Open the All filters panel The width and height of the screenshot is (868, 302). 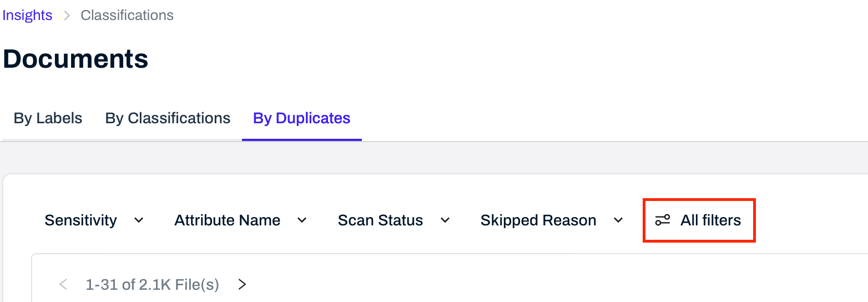(710, 220)
